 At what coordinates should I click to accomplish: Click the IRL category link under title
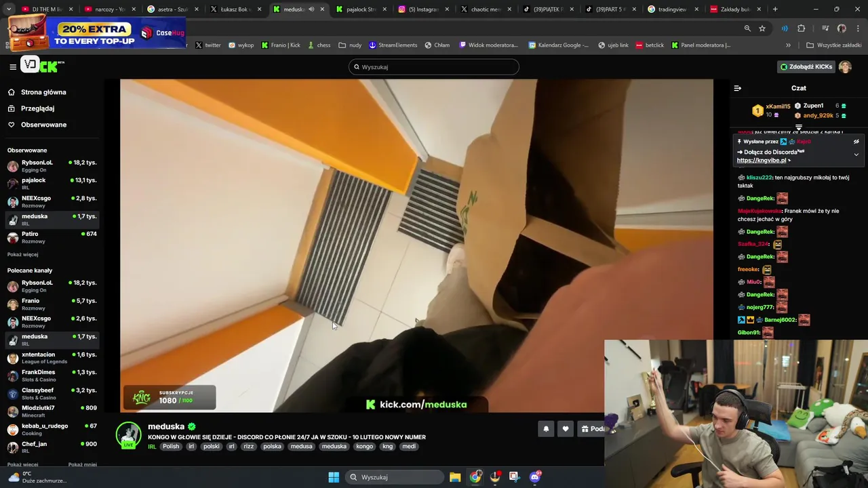152,447
